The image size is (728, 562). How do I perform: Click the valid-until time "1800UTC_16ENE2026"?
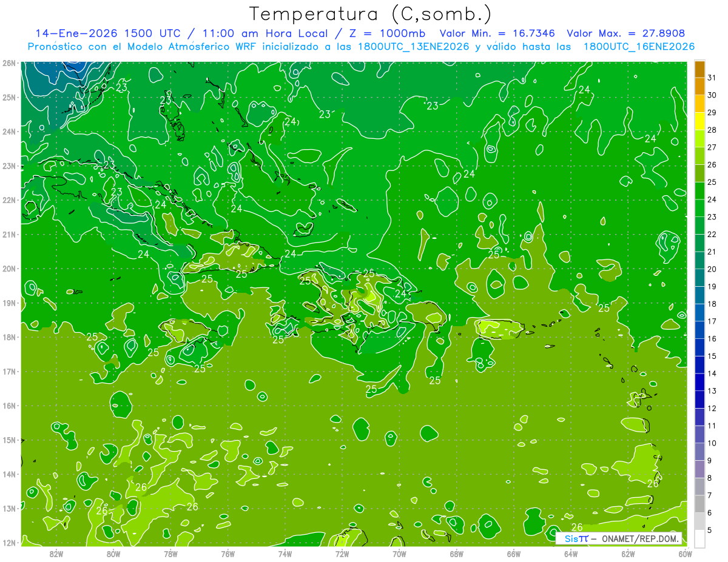(639, 47)
